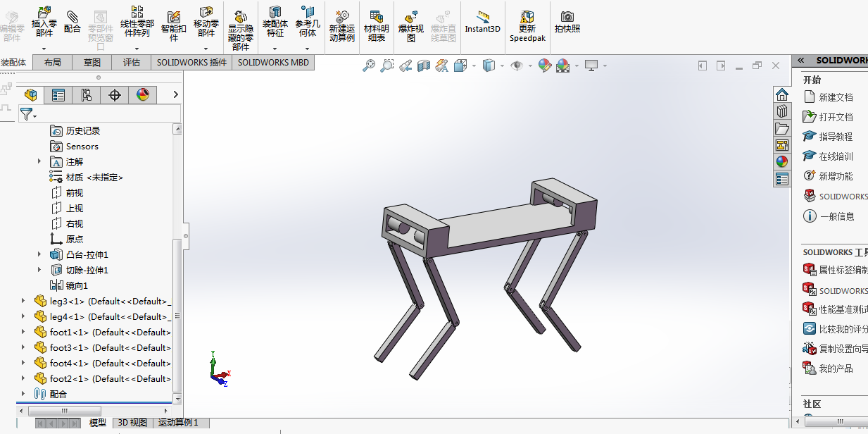Viewport: 868px width, 434px height.
Task: Select Zoom to Area magnifier icon
Action: tap(387, 66)
